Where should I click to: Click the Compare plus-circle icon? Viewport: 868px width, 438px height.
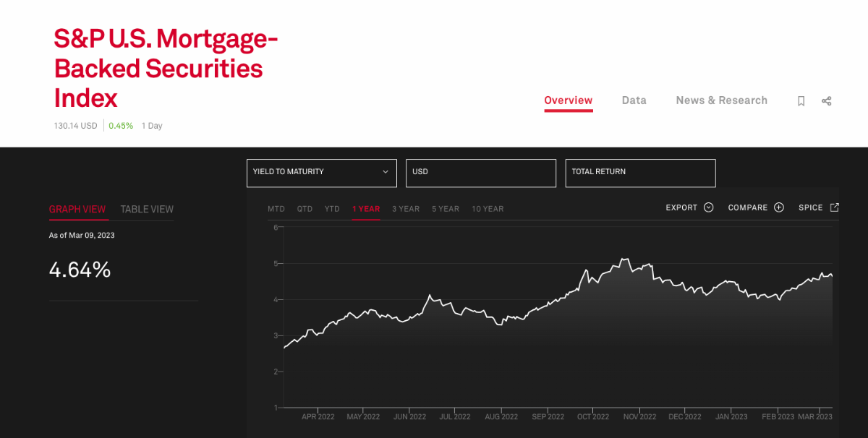point(779,207)
